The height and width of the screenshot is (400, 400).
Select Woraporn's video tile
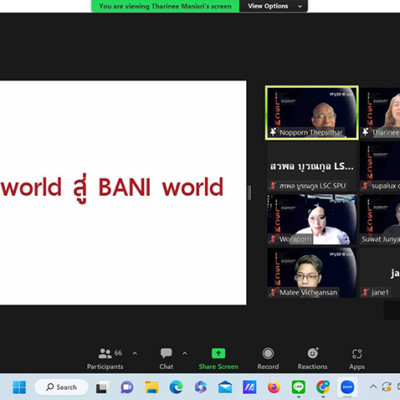click(x=312, y=220)
